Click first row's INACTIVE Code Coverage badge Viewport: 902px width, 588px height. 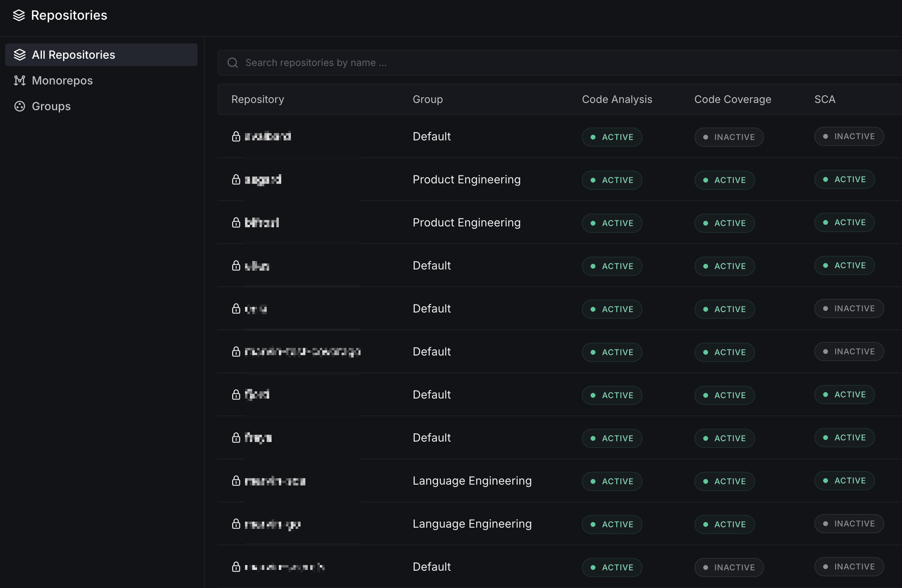point(729,137)
